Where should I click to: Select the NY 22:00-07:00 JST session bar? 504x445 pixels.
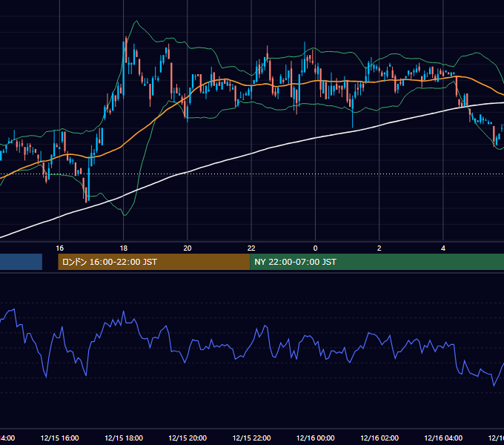(377, 262)
